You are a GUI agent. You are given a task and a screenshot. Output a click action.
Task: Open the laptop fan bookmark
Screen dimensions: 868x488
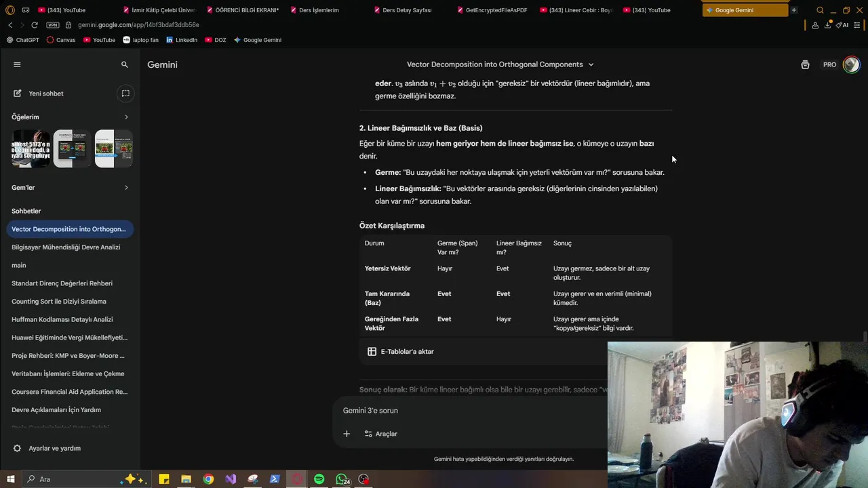(140, 40)
